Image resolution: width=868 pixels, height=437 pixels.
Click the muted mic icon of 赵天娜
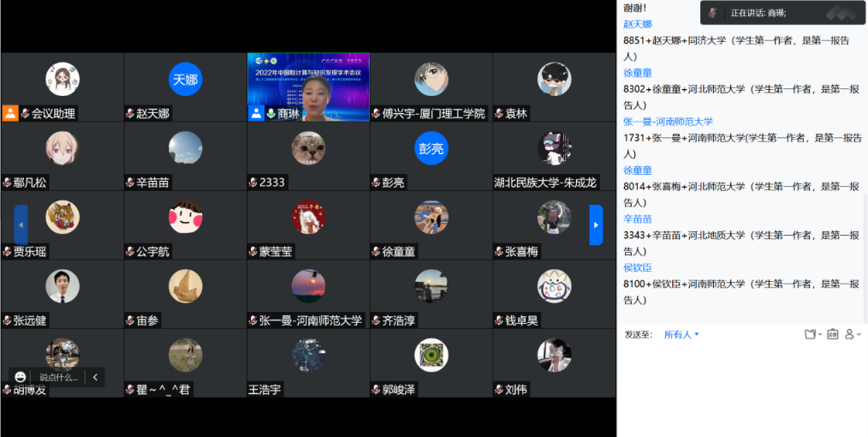tap(130, 114)
